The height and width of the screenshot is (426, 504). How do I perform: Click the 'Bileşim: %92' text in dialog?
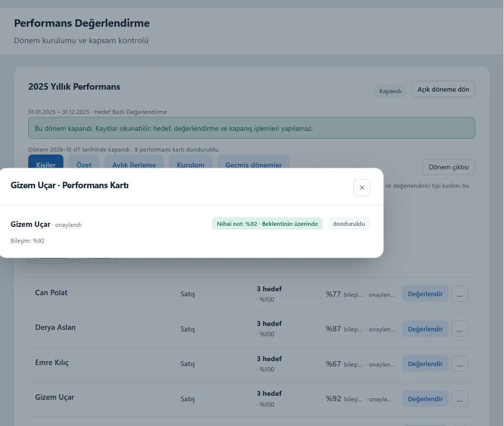click(x=28, y=241)
